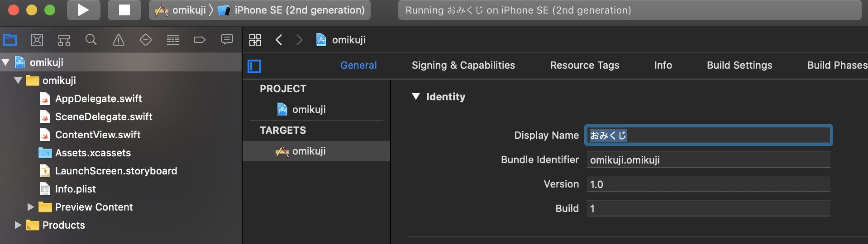Expand the Preview Content folder
This screenshot has height=244, width=868.
pos(30,207)
